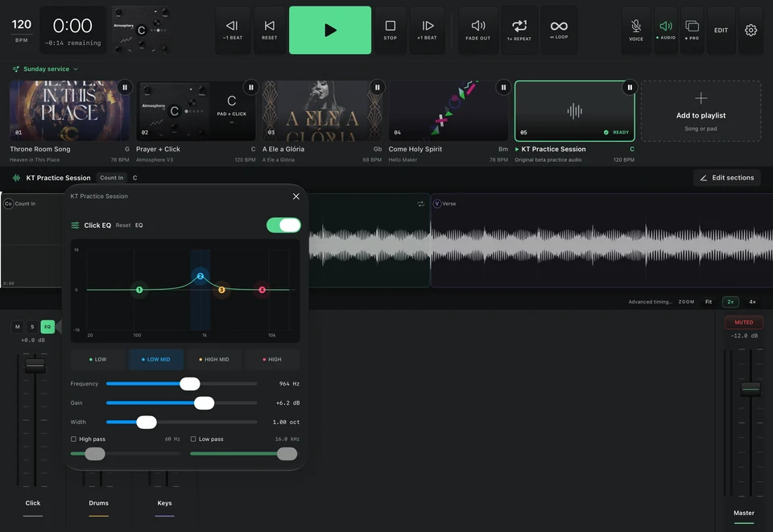Click the 1x Repeat button

point(519,30)
